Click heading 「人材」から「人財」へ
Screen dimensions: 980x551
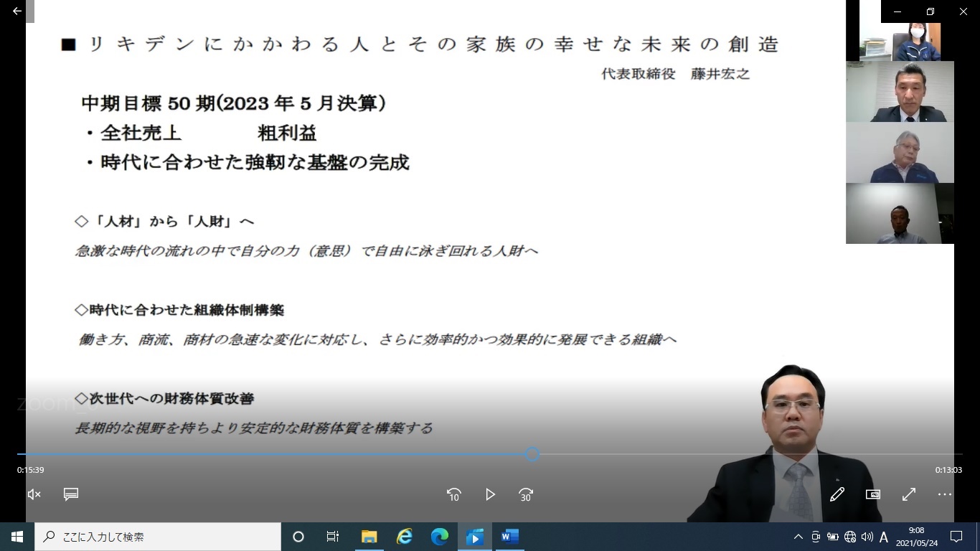pyautogui.click(x=164, y=222)
